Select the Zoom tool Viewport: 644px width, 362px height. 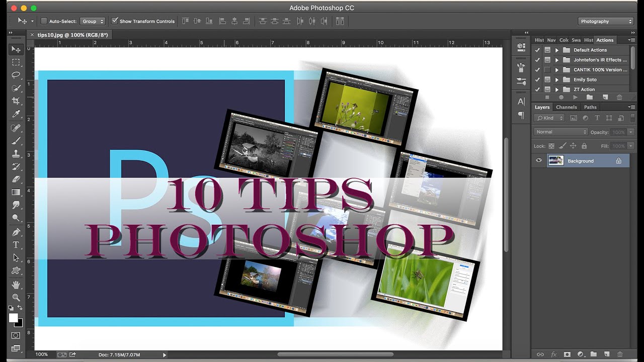coord(16,297)
